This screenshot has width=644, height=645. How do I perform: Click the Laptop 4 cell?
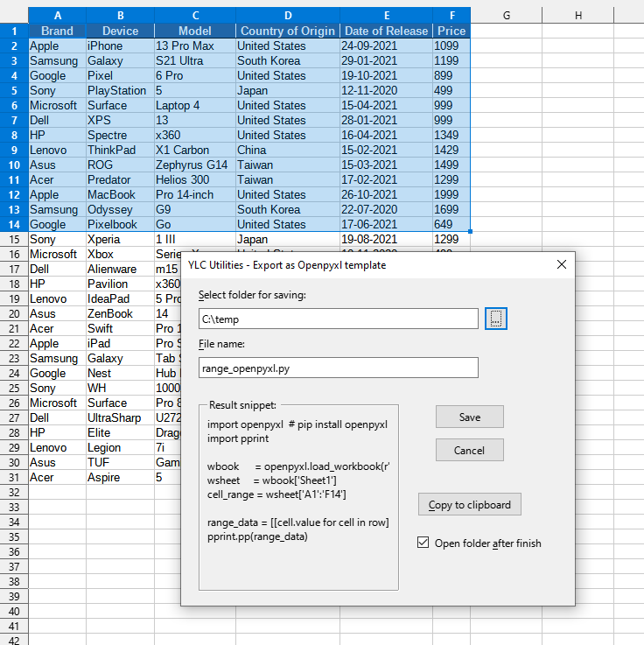[195, 105]
